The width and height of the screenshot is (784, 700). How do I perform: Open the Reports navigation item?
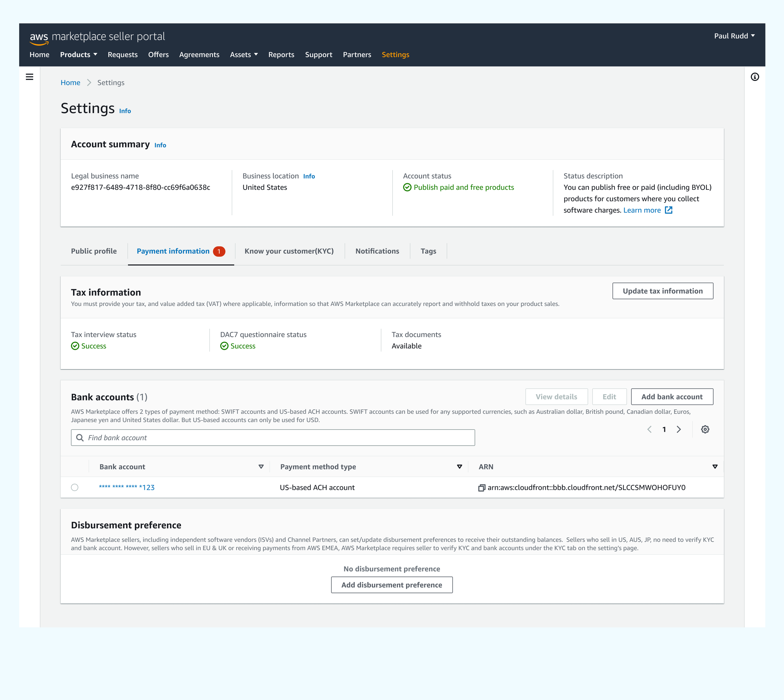281,55
